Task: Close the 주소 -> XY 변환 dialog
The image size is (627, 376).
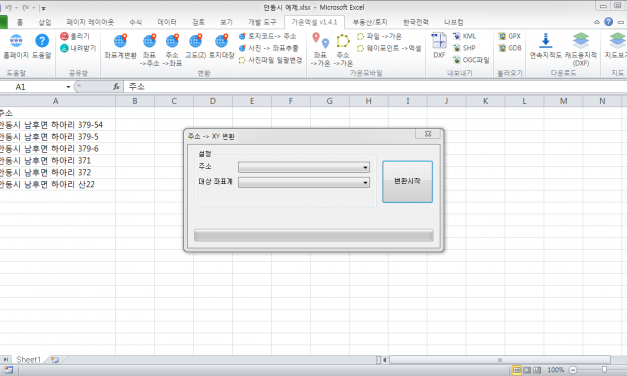Action: (x=427, y=134)
